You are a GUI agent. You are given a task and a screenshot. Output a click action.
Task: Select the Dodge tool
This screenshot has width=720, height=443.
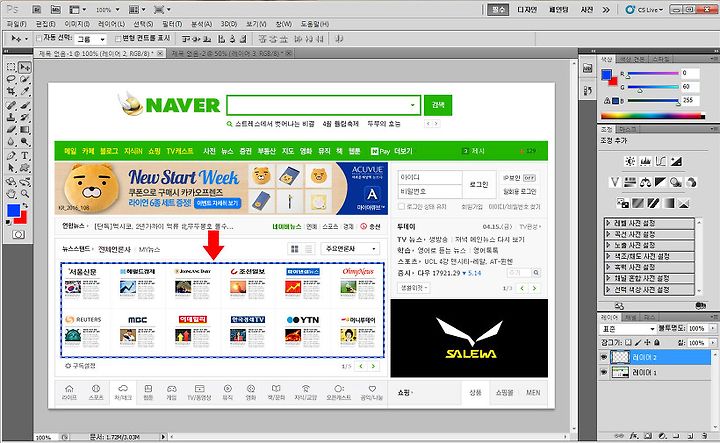(x=25, y=141)
